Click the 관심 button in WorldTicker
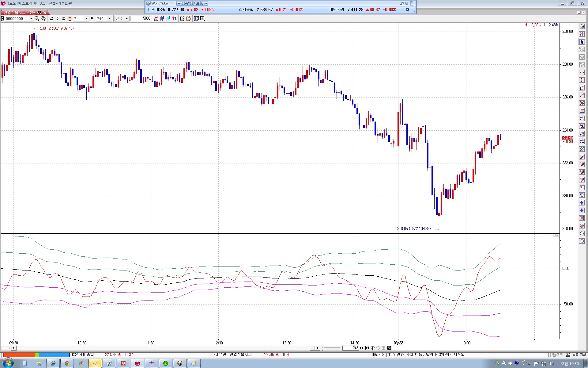 pyautogui.click(x=180, y=3)
